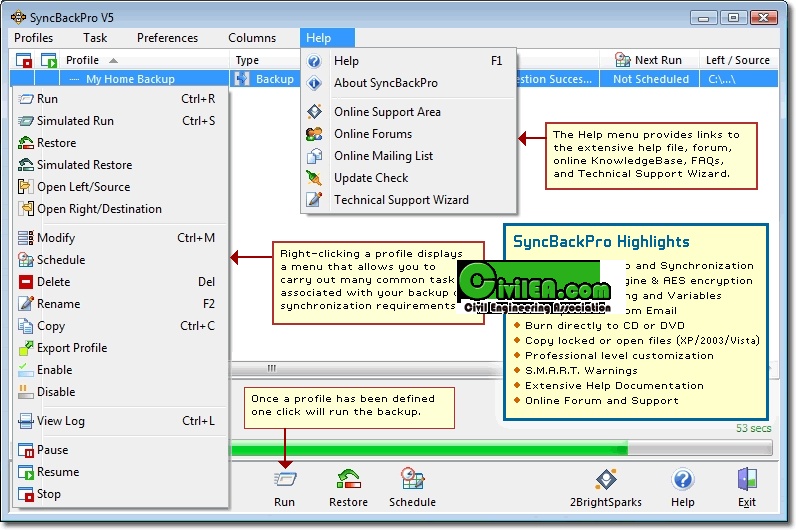Screen dimensions: 796x530
Task: Click the About SyncBackPro info icon
Action: pos(314,83)
